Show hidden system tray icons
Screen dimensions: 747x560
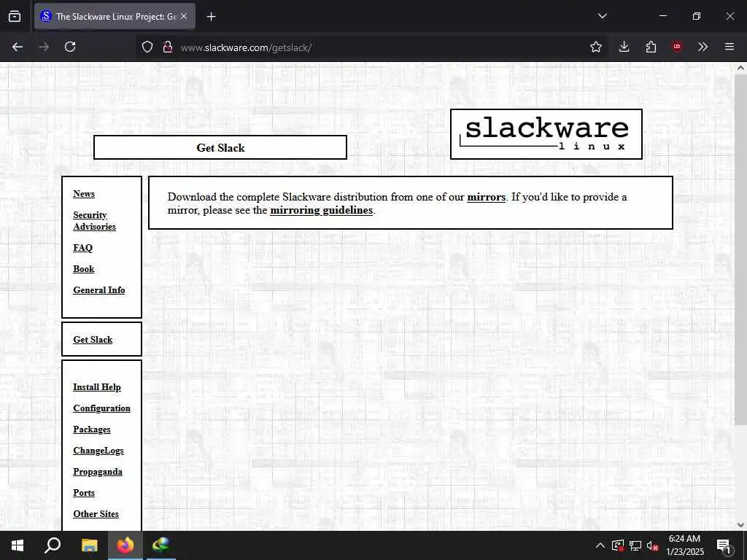(x=600, y=545)
